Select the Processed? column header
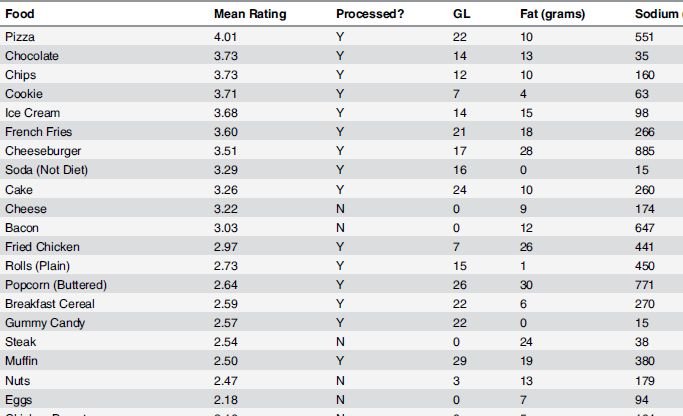 point(370,14)
